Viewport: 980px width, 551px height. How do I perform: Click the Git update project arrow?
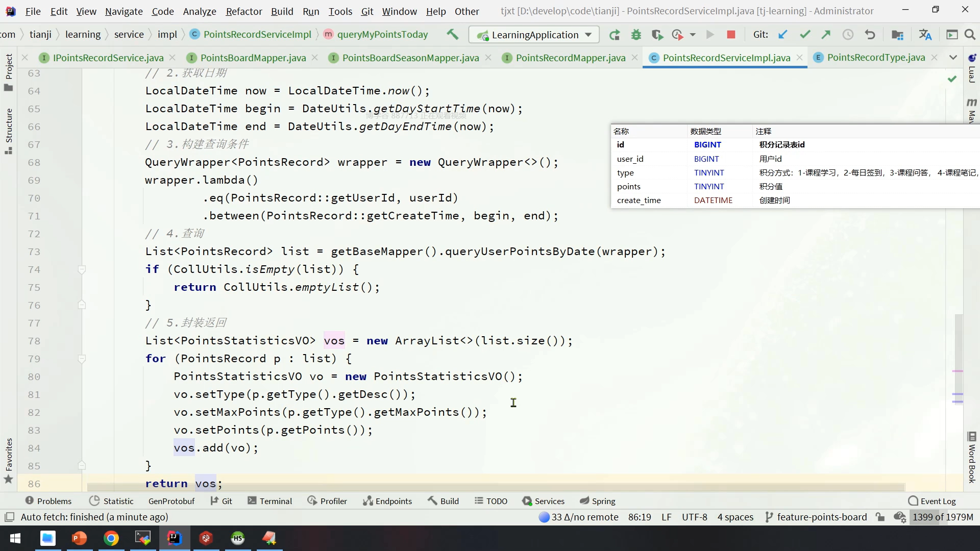point(782,34)
